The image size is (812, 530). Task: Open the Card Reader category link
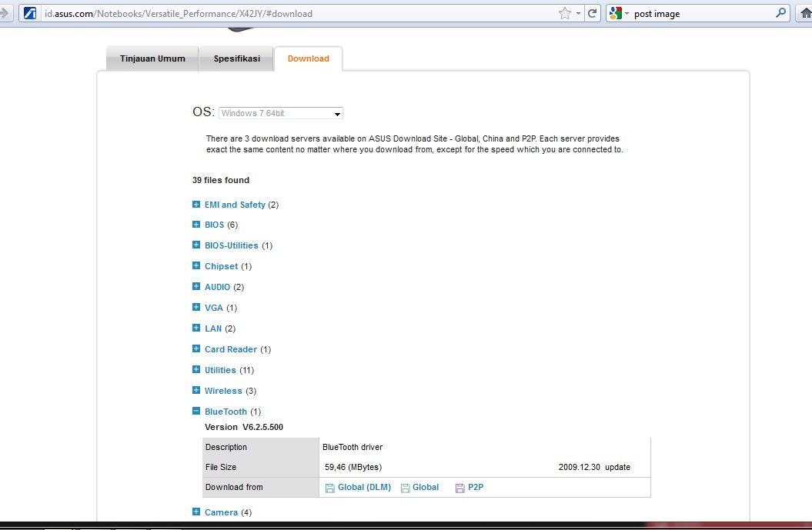[231, 349]
